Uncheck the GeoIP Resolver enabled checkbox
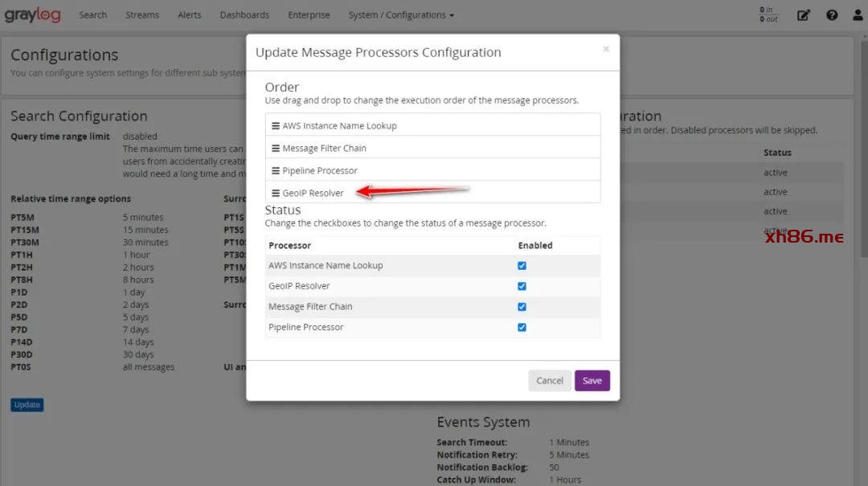Viewport: 868px width, 486px height. [x=522, y=287]
